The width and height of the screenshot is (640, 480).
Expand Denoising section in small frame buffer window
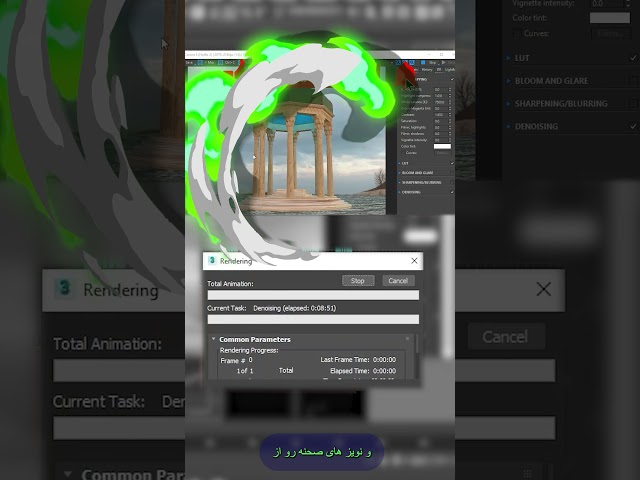pos(399,192)
